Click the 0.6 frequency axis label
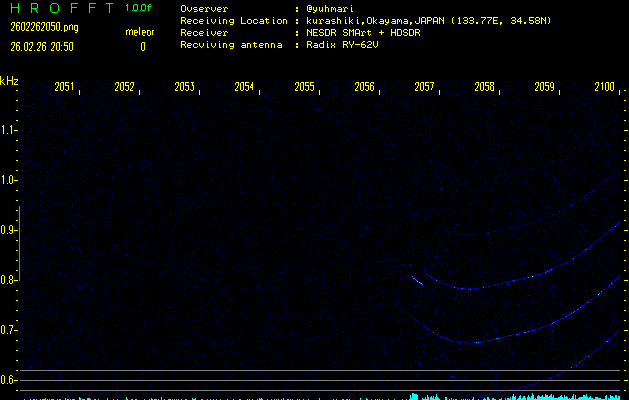The width and height of the screenshot is (629, 400). pyautogui.click(x=9, y=380)
